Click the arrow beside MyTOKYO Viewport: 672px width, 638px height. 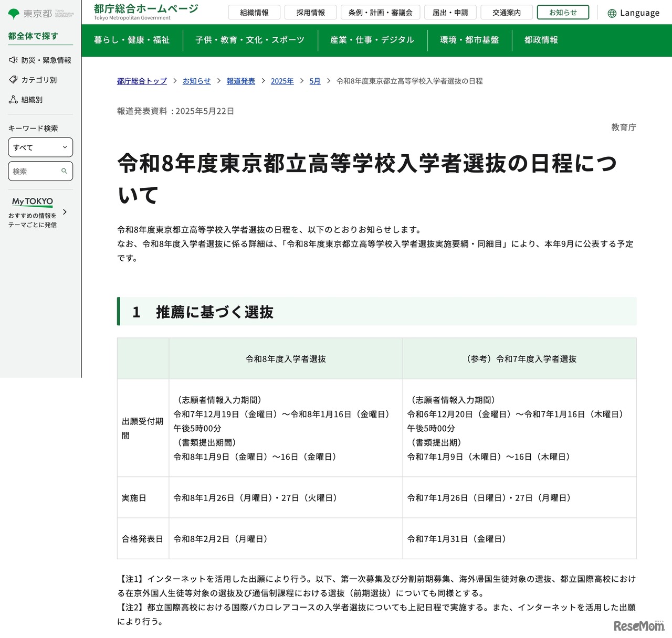pos(65,212)
